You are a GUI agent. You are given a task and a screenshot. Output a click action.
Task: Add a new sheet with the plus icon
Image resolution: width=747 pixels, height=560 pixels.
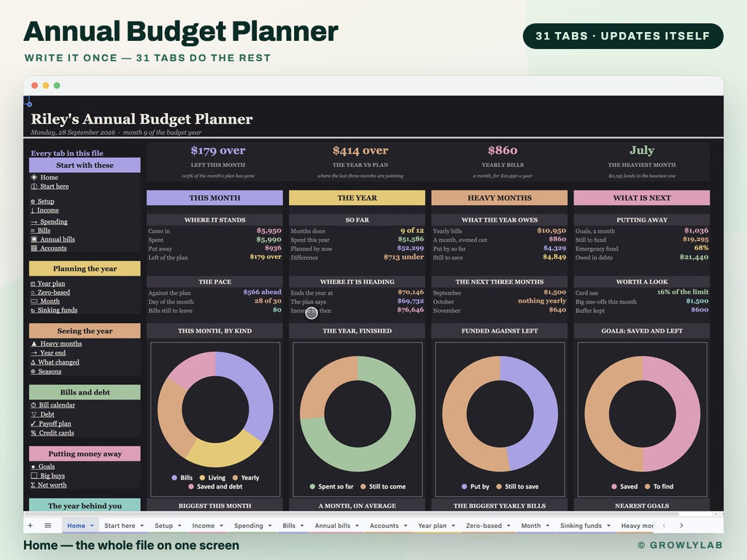[30, 525]
